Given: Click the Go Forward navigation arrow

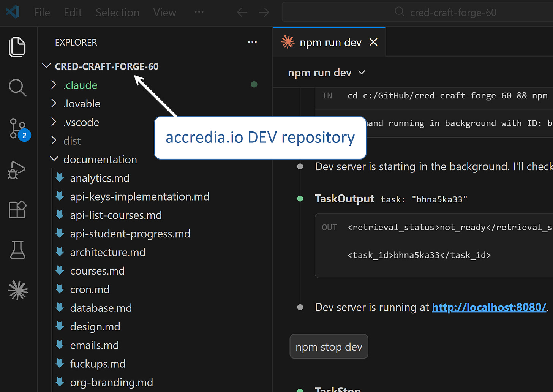Looking at the screenshot, I should point(264,12).
